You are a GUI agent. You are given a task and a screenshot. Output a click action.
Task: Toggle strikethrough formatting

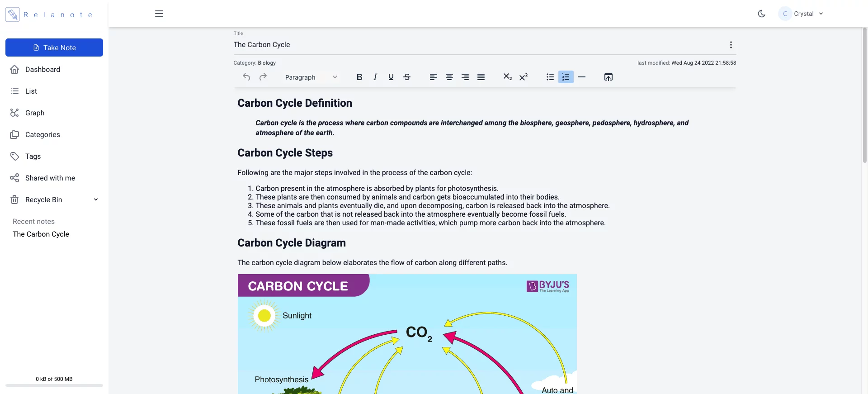coord(407,77)
